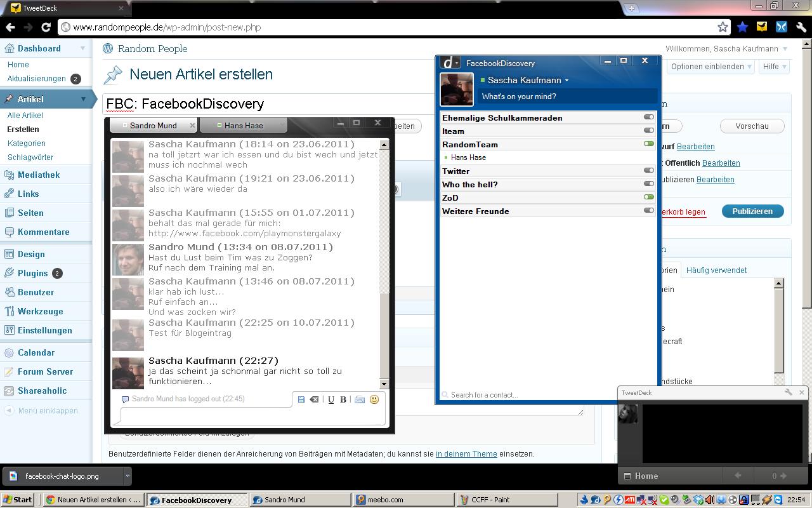Open Chrome wrench settings menu
812x508 pixels.
[801, 27]
